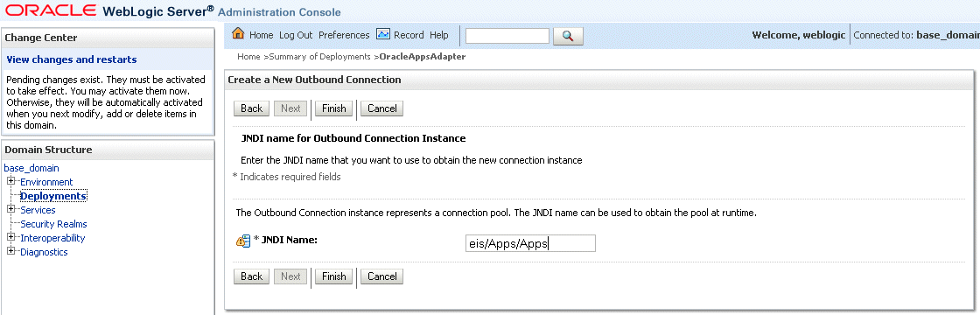Expand the Environment tree node
The width and height of the screenshot is (980, 315).
pos(11,181)
